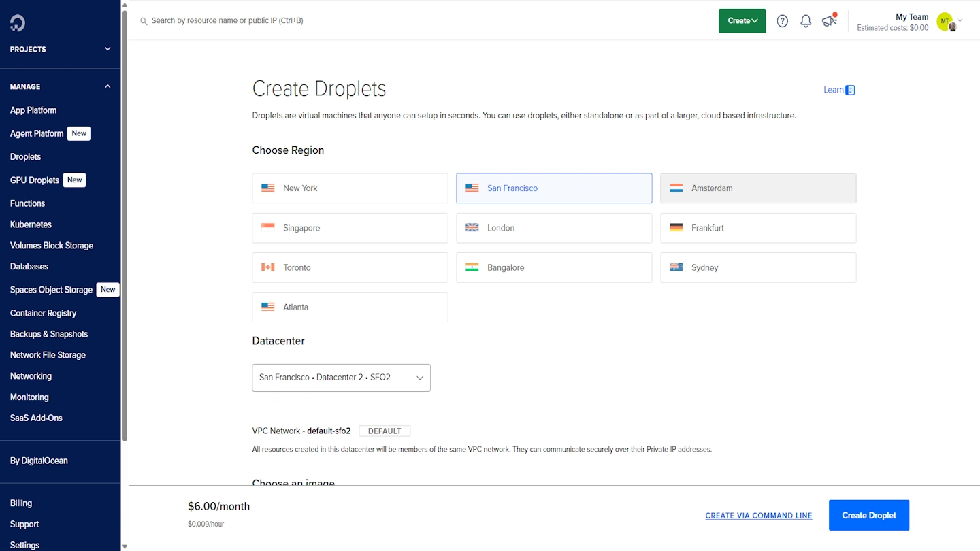Screen dimensions: 980x551
Task: Click the announcements megaphone icon
Action: (829, 21)
